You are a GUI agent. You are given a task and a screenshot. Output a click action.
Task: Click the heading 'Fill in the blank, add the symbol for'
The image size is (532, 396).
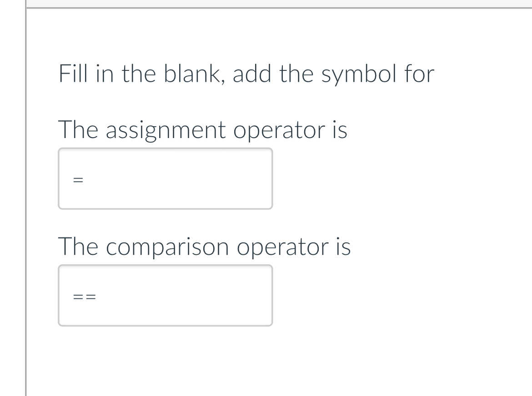[246, 73]
